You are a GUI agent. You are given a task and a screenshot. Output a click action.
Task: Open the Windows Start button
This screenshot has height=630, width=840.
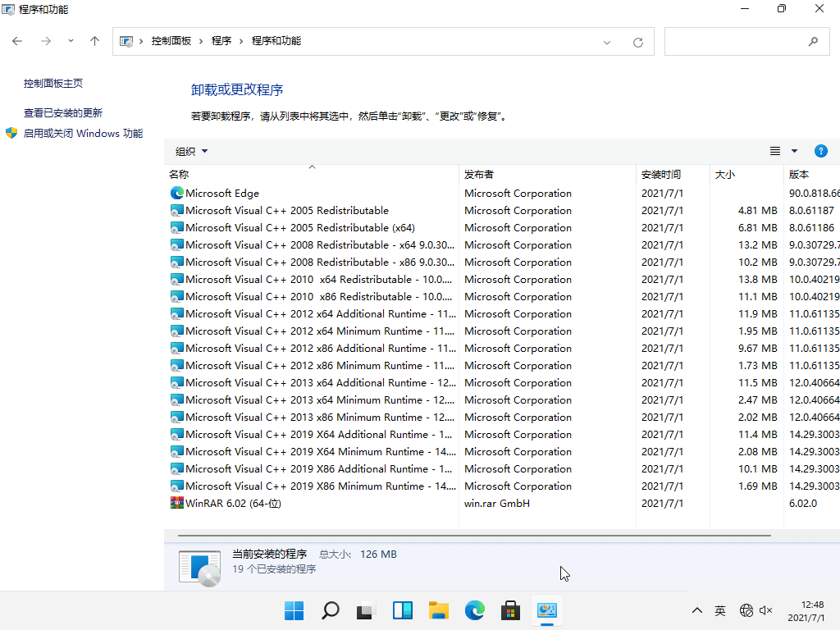[x=294, y=610]
